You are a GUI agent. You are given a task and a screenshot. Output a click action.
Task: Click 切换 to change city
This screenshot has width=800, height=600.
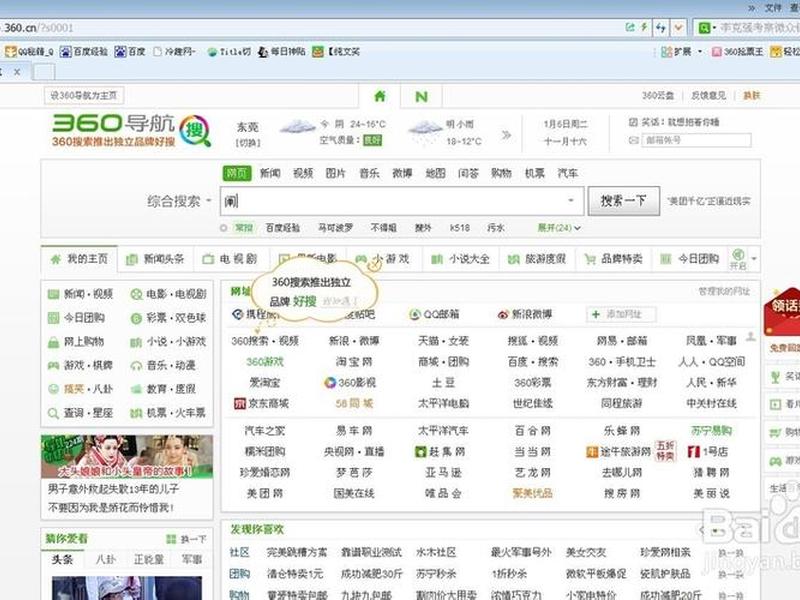(x=248, y=143)
